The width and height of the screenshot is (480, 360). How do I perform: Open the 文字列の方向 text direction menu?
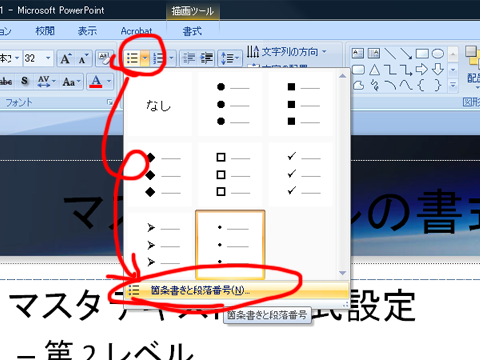point(287,52)
